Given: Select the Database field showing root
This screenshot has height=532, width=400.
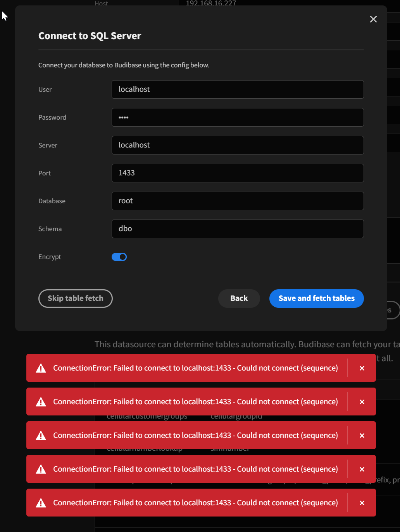Looking at the screenshot, I should tap(238, 201).
